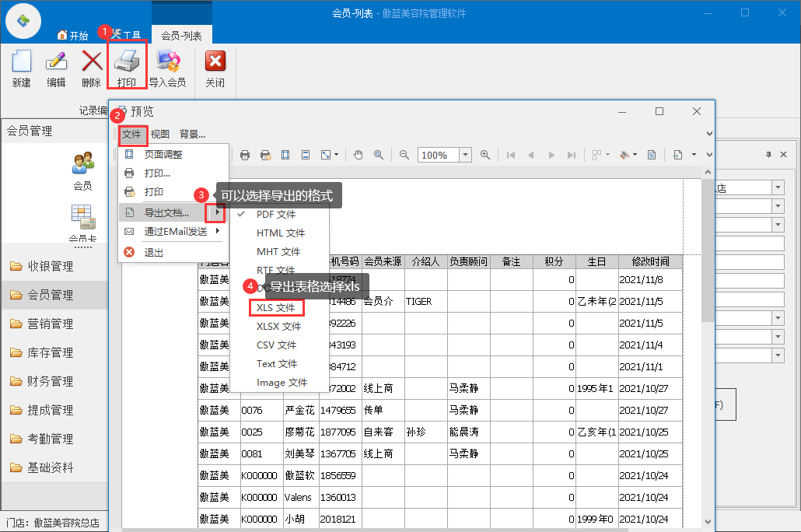Click the Watermark icon in preview toolbar
This screenshot has width=801, height=532.
click(x=652, y=155)
